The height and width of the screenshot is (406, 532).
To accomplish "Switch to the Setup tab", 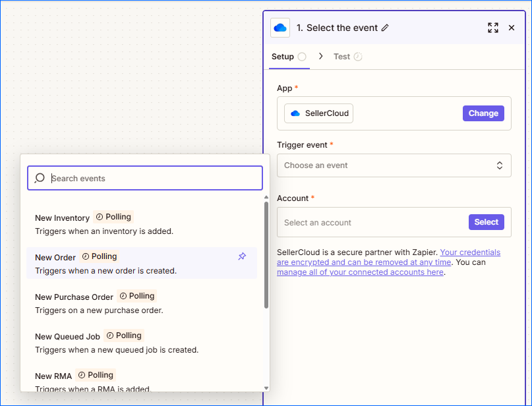I will [283, 57].
